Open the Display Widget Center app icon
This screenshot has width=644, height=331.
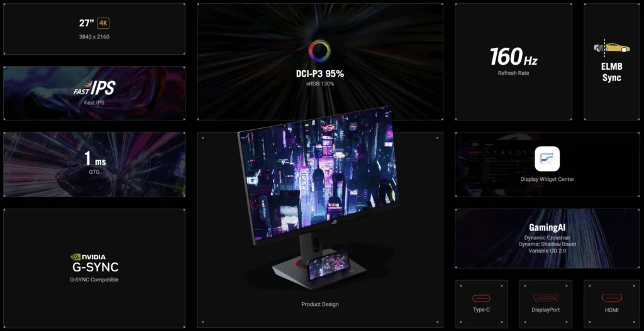coord(547,159)
